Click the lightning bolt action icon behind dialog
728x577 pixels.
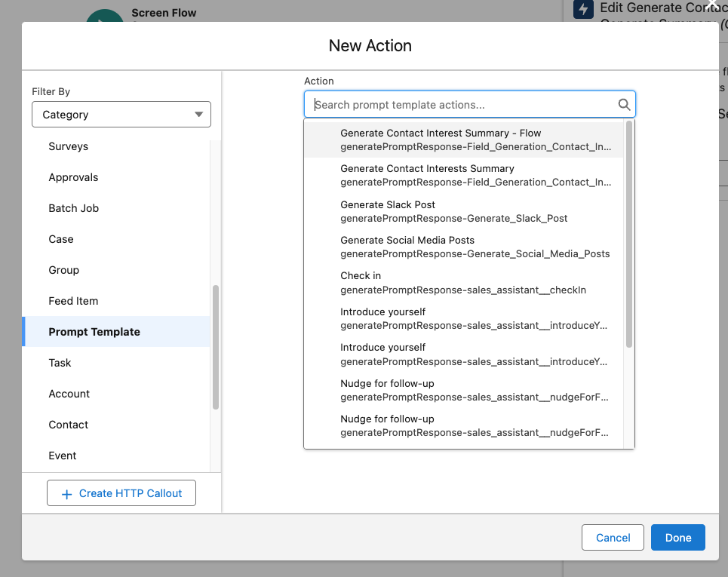pos(583,9)
